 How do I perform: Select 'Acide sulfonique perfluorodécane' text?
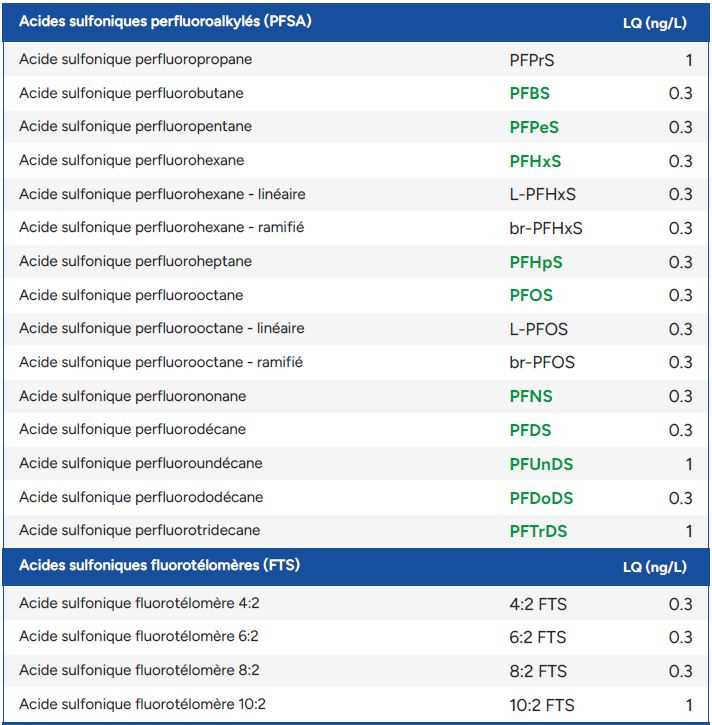coord(133,429)
